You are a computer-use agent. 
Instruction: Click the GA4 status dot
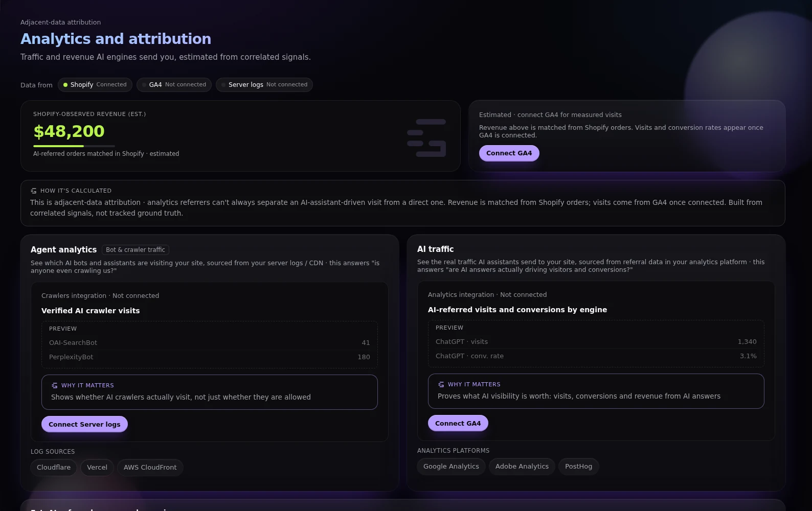[144, 85]
